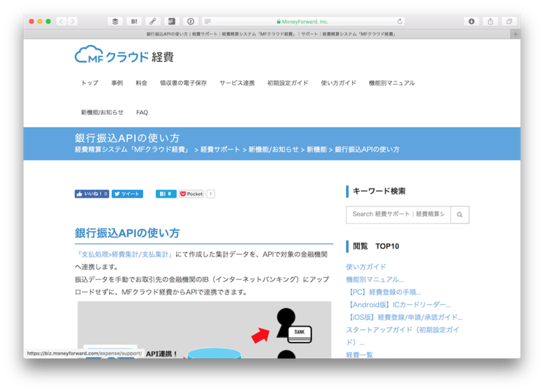Screen dimensions: 544x392
Task: Click the MF クラウド経費 logo
Action: click(x=124, y=54)
